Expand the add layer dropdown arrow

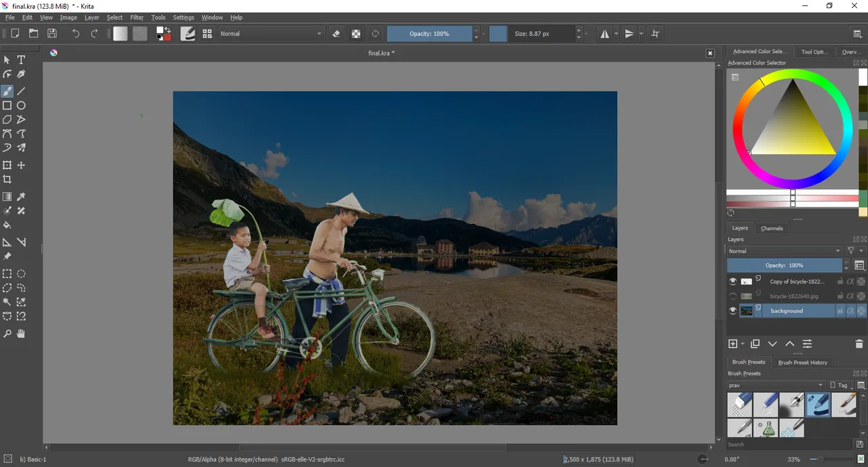[x=743, y=344]
